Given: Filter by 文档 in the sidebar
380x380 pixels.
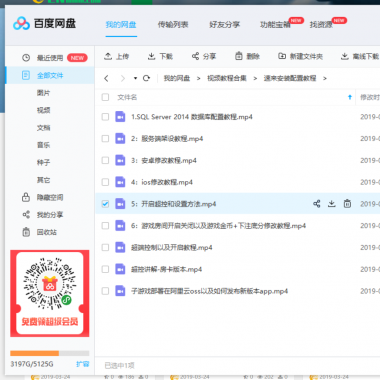Looking at the screenshot, I should tap(43, 128).
